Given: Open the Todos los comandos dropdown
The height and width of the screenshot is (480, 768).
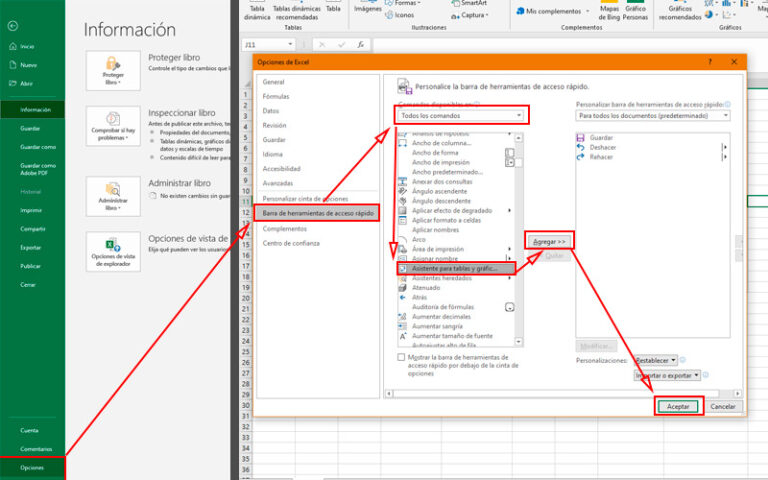Looking at the screenshot, I should pyautogui.click(x=461, y=116).
